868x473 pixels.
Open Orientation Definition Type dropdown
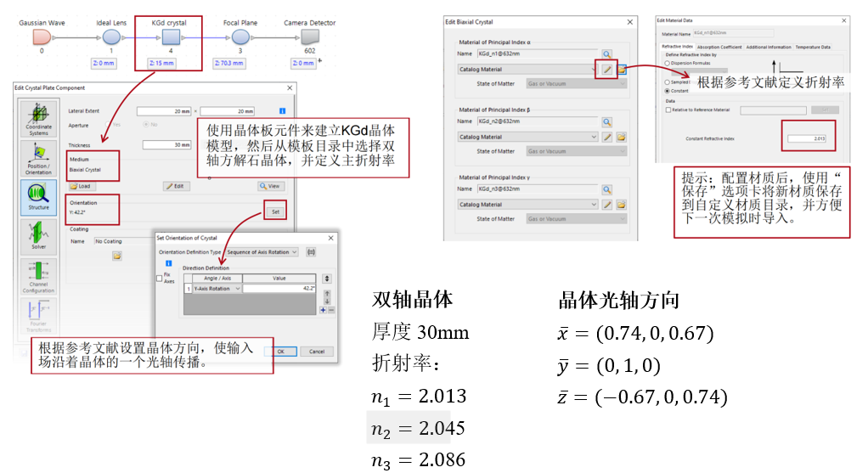click(262, 251)
